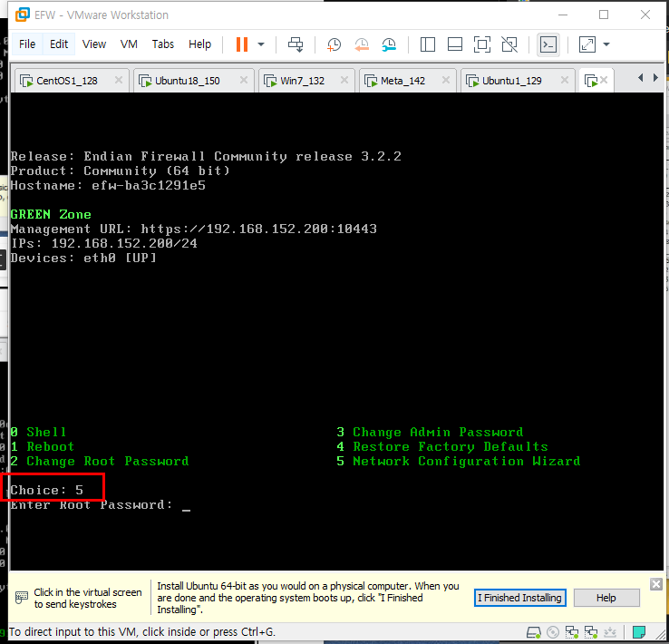Click the first network adapter status icon

coord(572,632)
